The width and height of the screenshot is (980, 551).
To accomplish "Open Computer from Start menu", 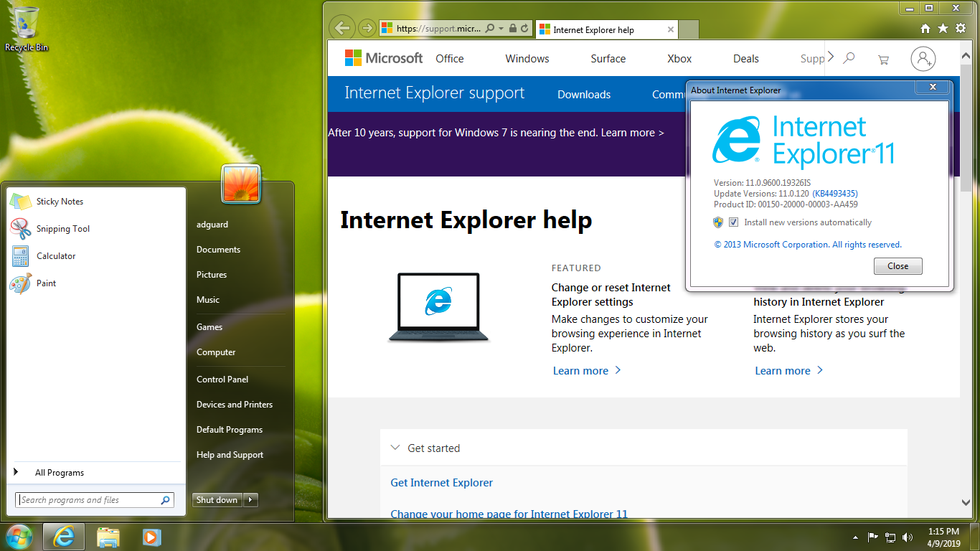I will 216,352.
